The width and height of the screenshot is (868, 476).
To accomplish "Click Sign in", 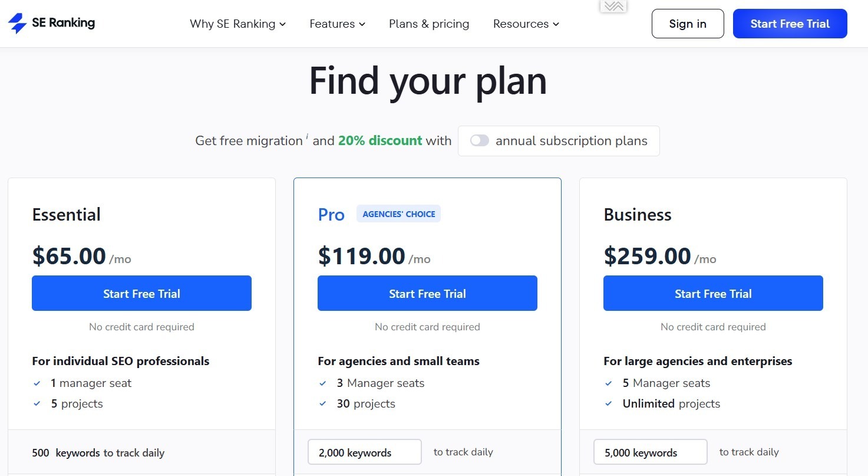I will [687, 24].
